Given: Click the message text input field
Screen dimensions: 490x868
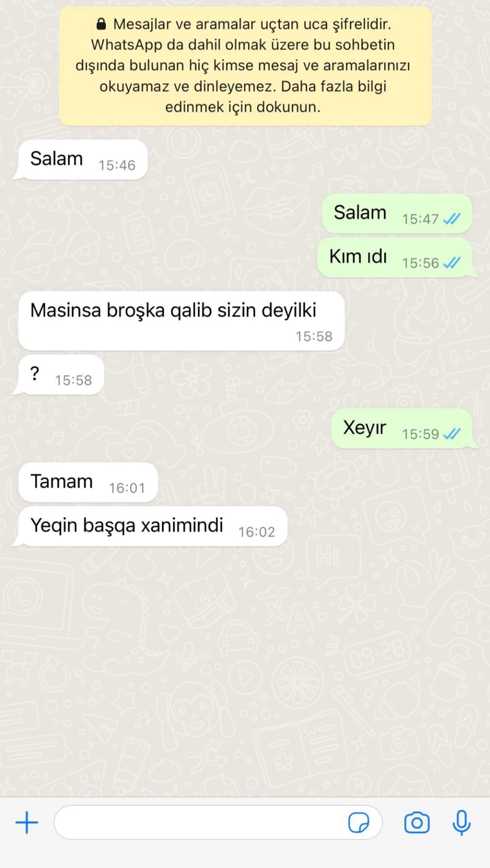Looking at the screenshot, I should coord(218,822).
